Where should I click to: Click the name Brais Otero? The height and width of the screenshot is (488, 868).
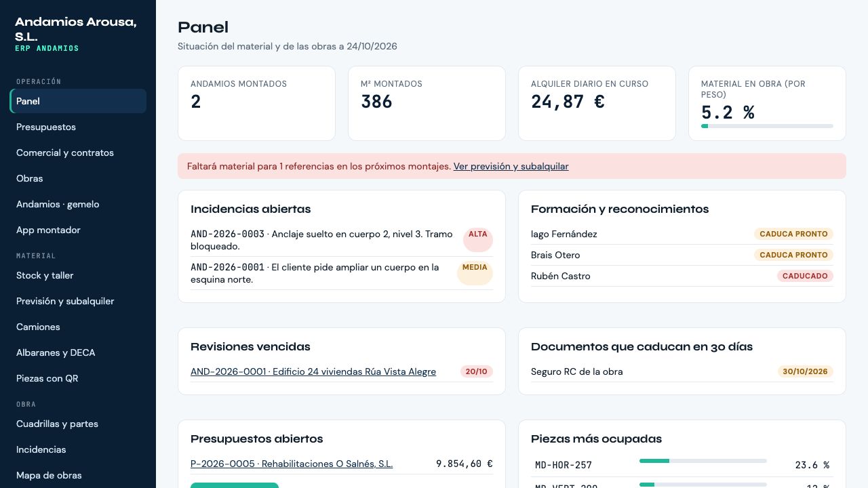pyautogui.click(x=555, y=255)
